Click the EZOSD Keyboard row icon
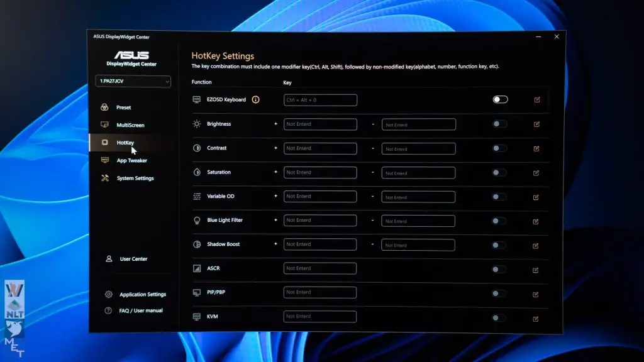The width and height of the screenshot is (644, 362). [197, 100]
